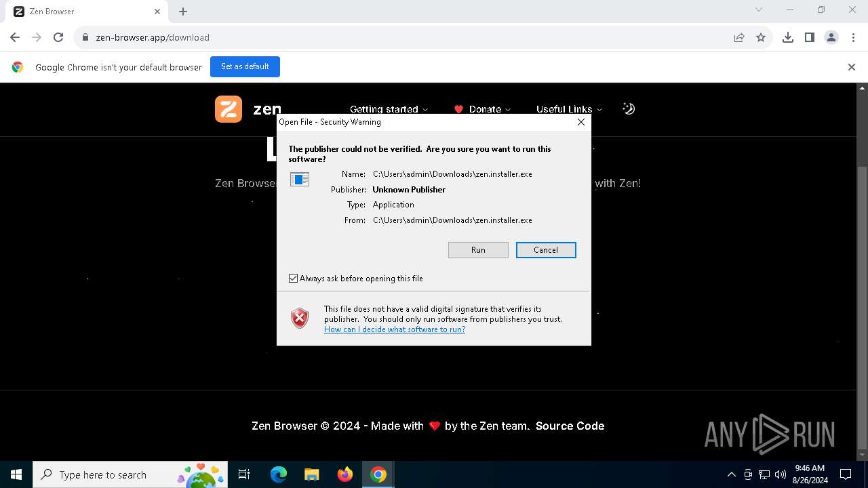Click the address bar URL

(x=153, y=37)
